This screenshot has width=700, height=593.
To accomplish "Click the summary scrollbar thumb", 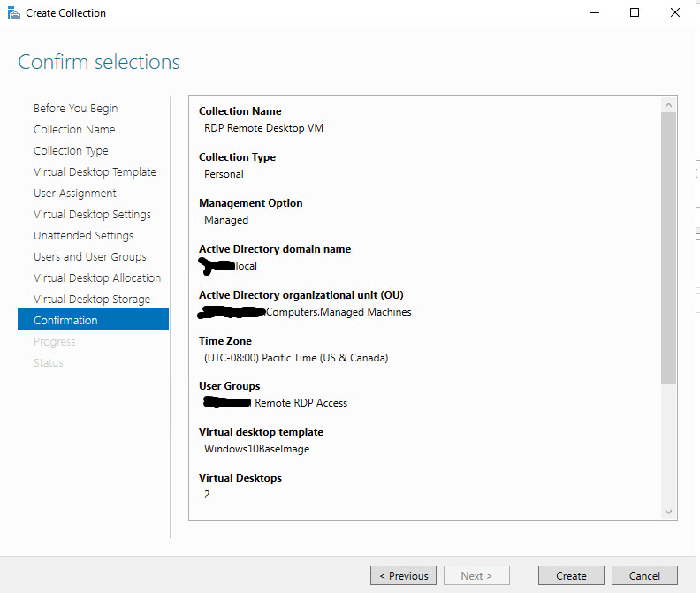I will click(668, 247).
